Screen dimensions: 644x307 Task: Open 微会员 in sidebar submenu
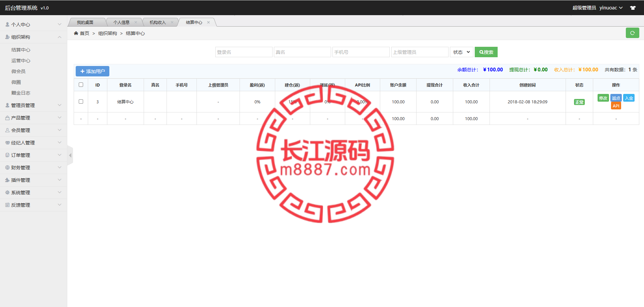[19, 71]
